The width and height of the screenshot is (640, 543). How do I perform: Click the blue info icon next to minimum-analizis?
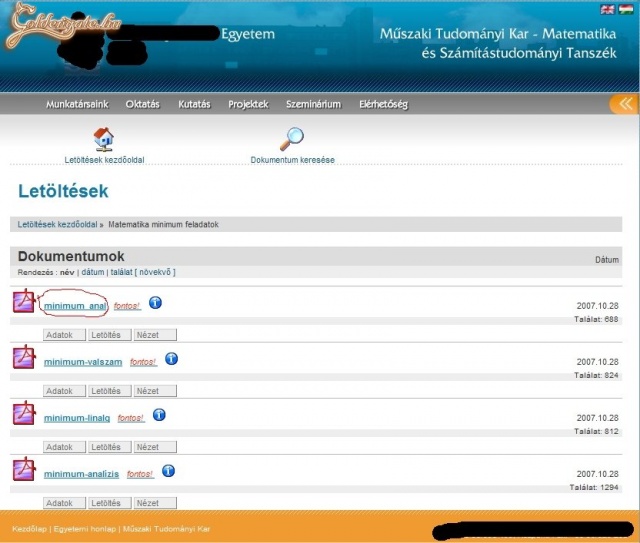point(168,471)
